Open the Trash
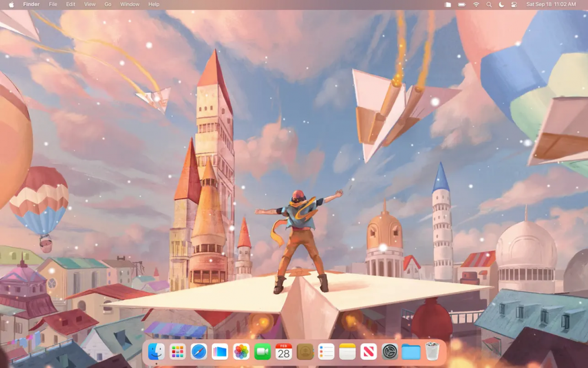This screenshot has width=588, height=368. pos(432,352)
